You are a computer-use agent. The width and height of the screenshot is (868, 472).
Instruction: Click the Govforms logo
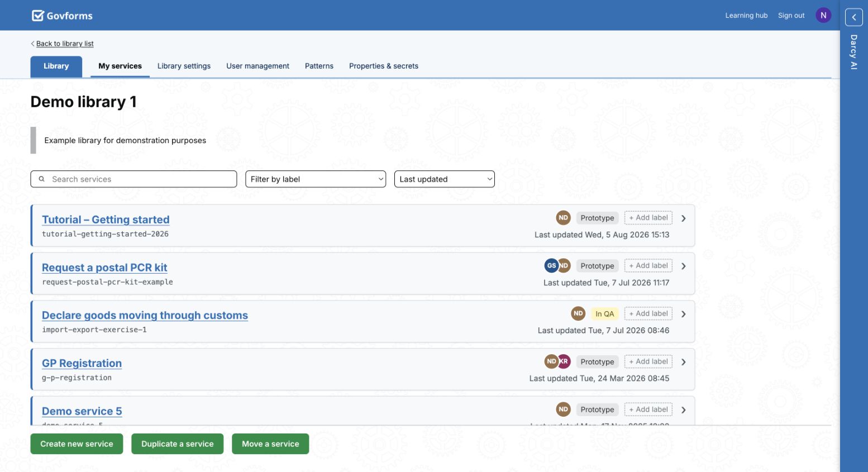pos(62,16)
